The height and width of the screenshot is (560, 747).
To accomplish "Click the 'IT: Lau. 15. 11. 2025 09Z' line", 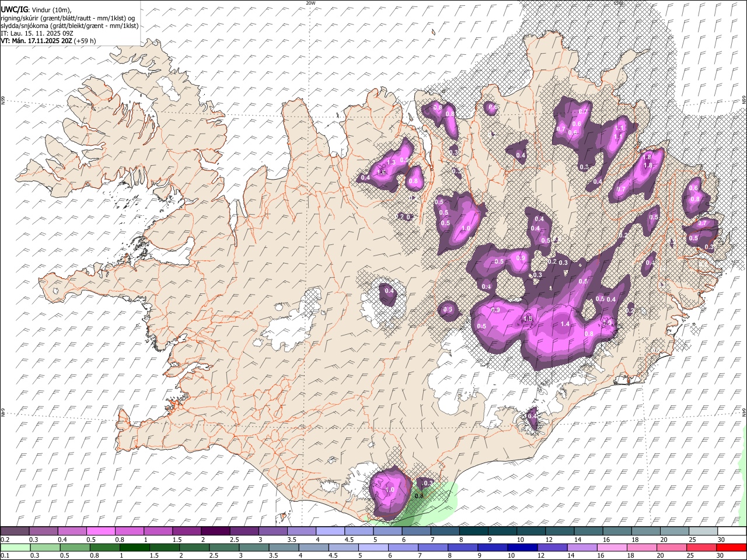I will coord(37,33).
